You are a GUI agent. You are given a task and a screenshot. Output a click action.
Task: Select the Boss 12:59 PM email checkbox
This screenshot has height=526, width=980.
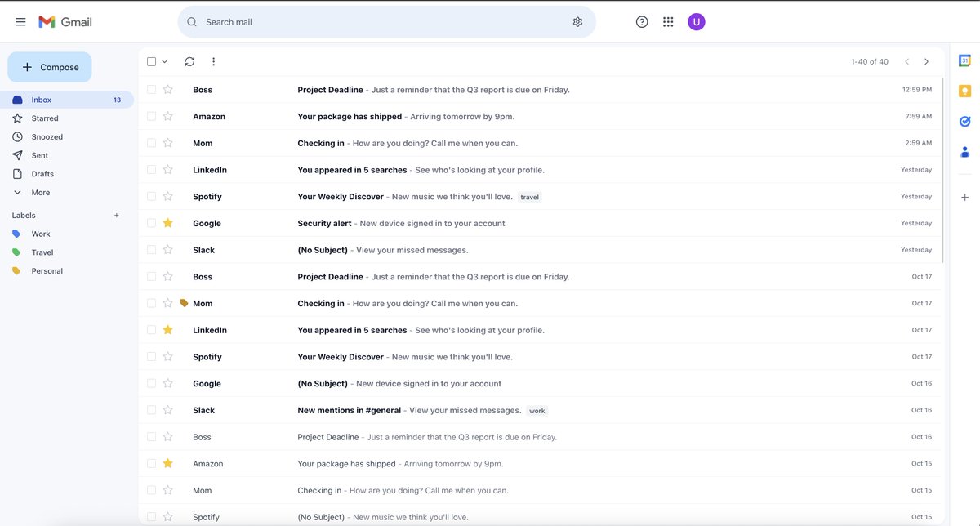click(151, 90)
